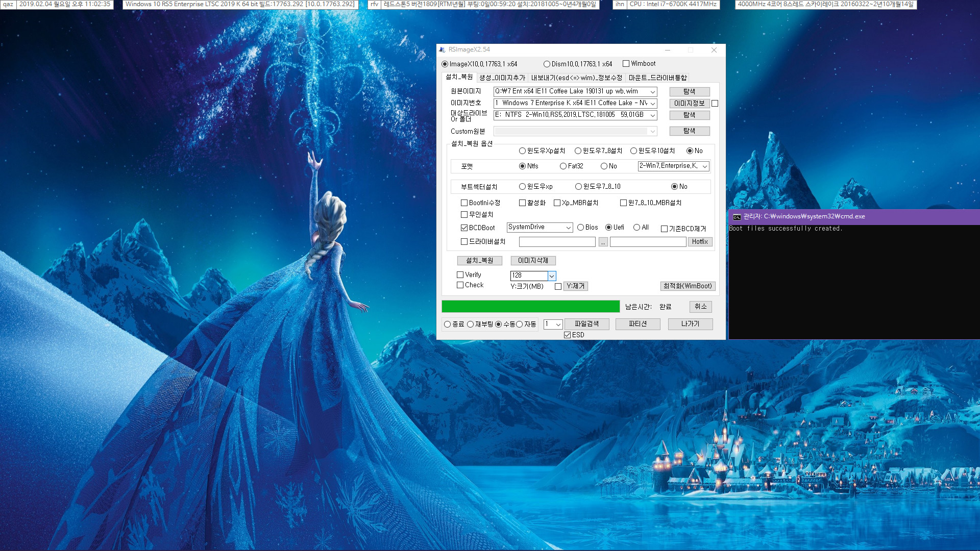
Task: Click the 이미지삭제 button
Action: [x=533, y=261]
